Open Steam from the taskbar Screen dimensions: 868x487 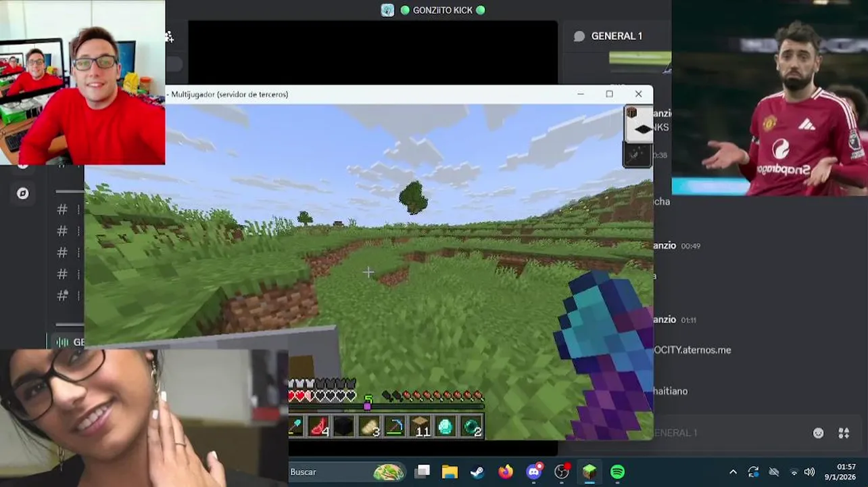tap(477, 471)
